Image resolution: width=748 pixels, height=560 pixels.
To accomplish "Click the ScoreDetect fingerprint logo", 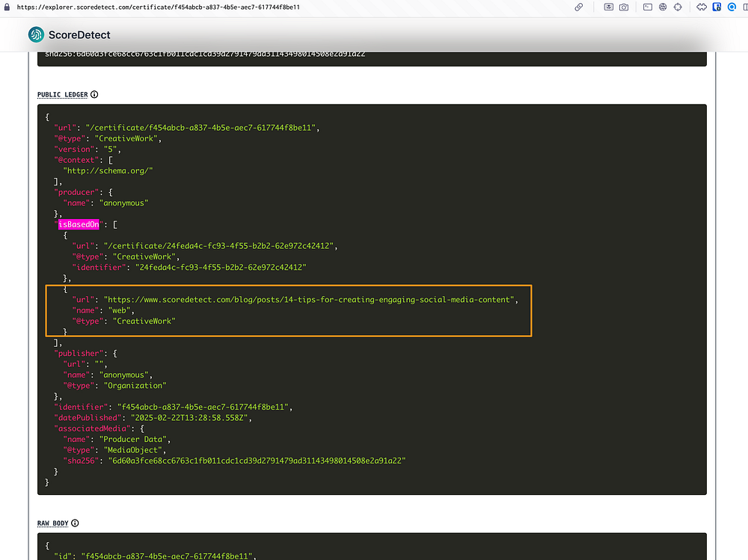I will click(36, 35).
